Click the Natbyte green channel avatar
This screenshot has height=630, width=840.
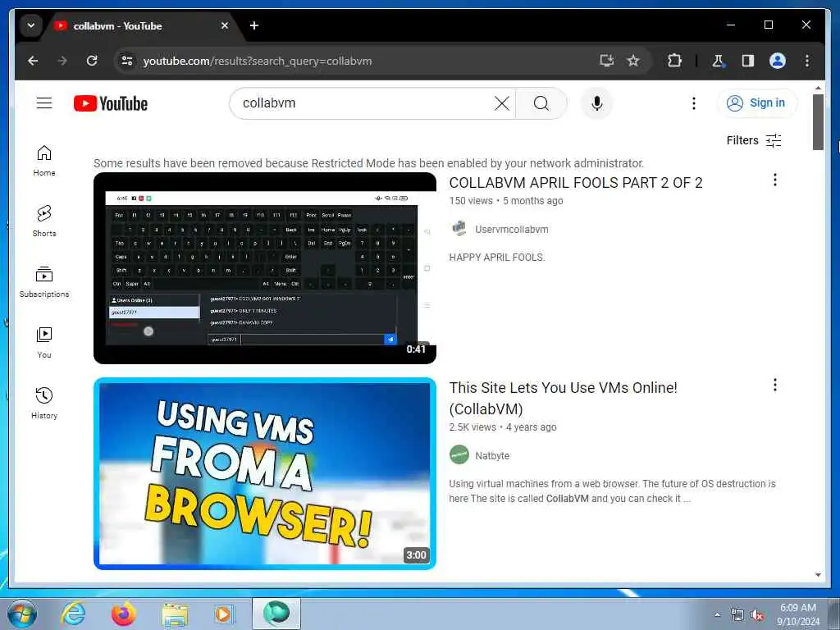click(x=459, y=454)
